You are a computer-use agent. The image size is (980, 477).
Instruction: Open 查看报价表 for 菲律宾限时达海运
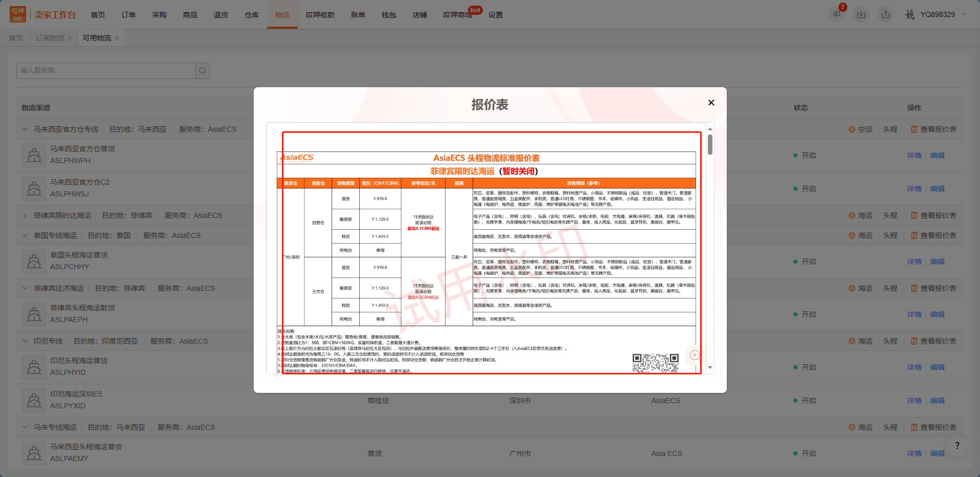tap(934, 215)
